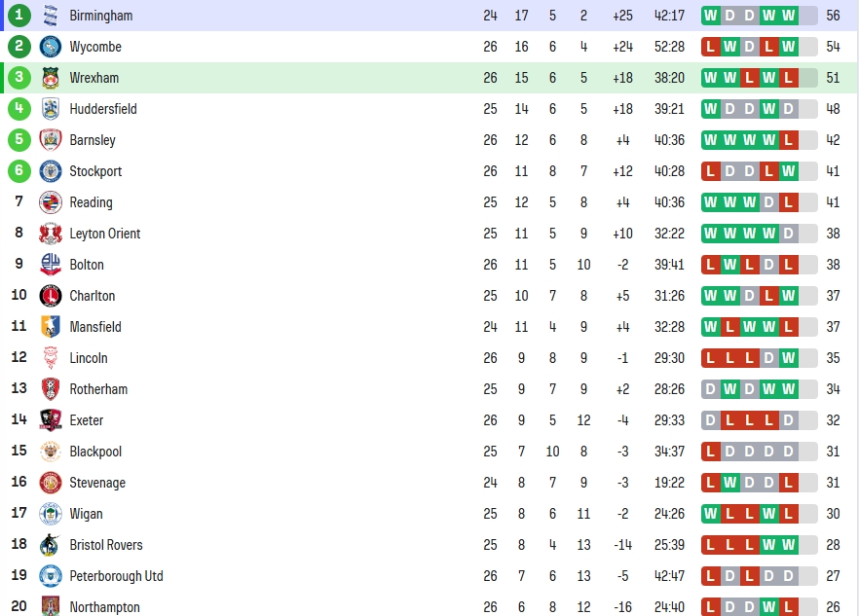
Task: Select the Northampton team name
Action: (104, 607)
